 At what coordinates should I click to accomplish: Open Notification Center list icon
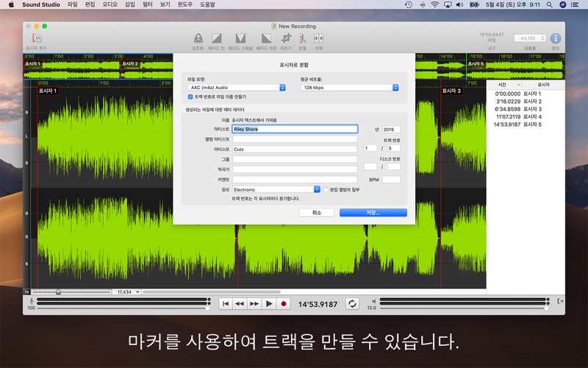pos(575,4)
